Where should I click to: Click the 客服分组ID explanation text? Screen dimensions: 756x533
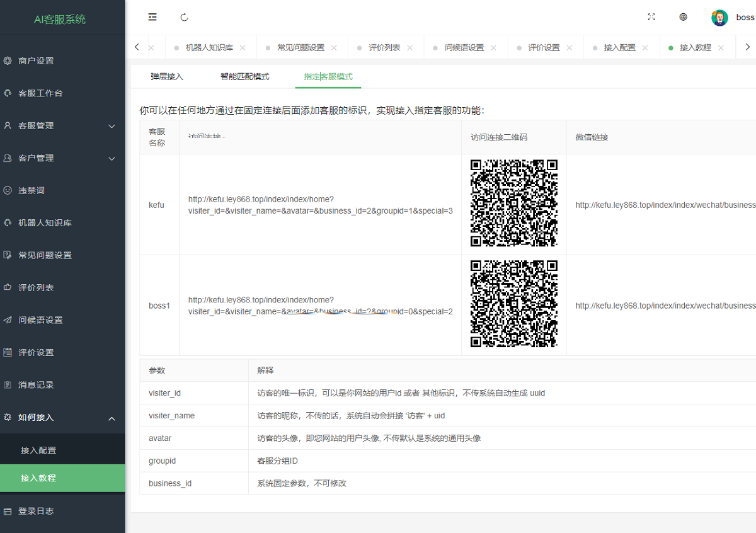(277, 461)
